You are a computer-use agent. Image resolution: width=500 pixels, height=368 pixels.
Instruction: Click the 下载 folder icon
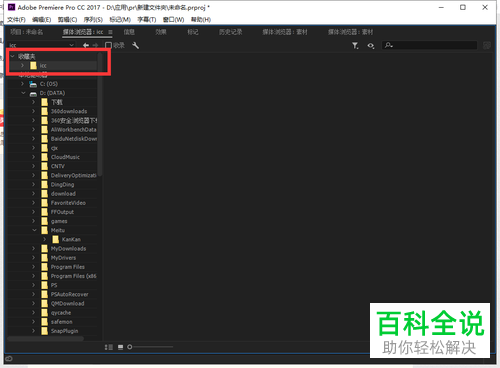(x=45, y=102)
